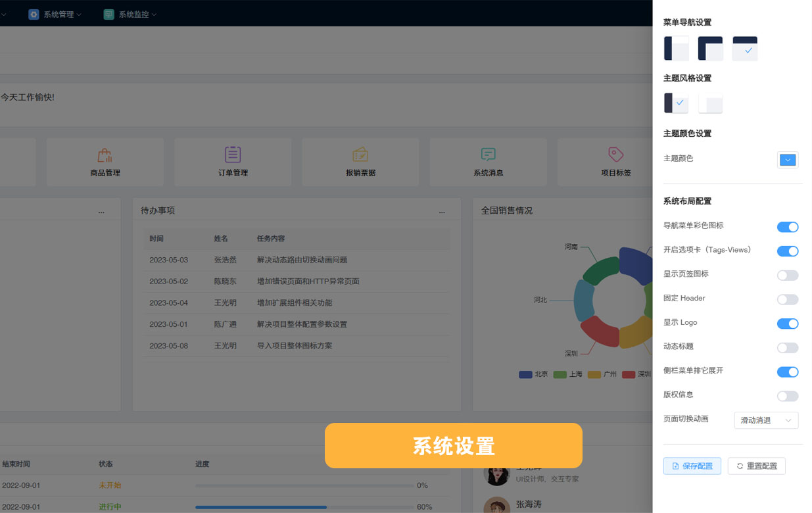Screen dimensions: 812x513
Task: Expand the 系统管理 top menu
Action: tap(55, 14)
